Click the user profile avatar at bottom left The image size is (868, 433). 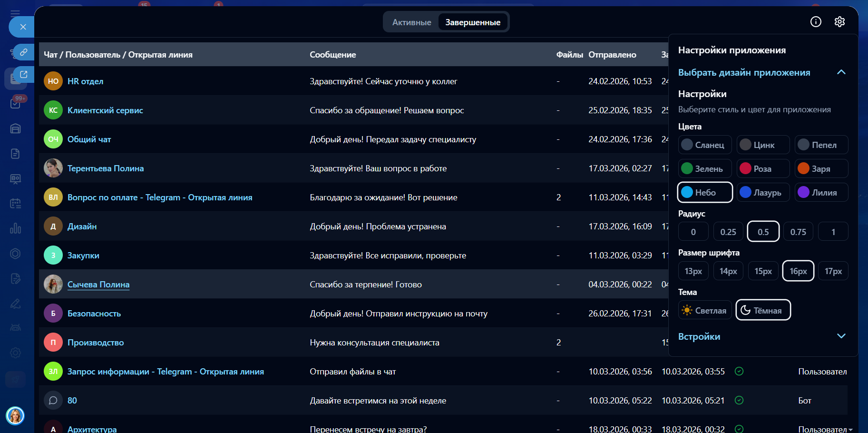(15, 416)
